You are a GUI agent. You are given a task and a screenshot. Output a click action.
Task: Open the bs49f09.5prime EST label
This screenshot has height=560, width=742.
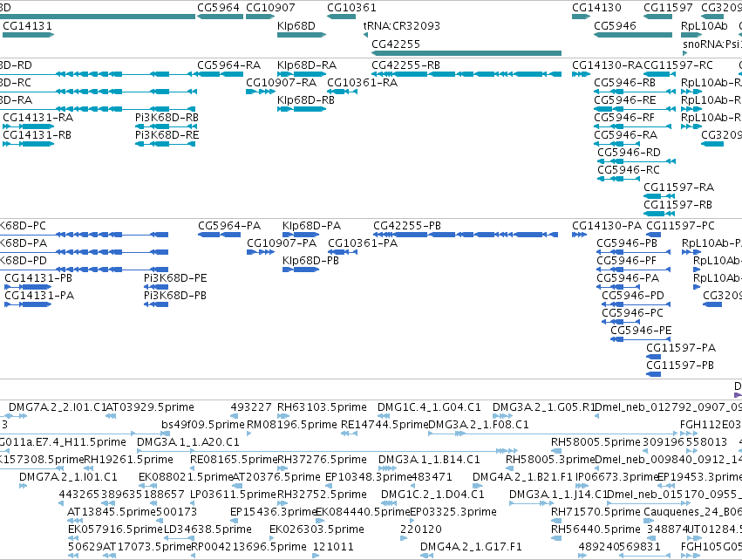[203, 425]
